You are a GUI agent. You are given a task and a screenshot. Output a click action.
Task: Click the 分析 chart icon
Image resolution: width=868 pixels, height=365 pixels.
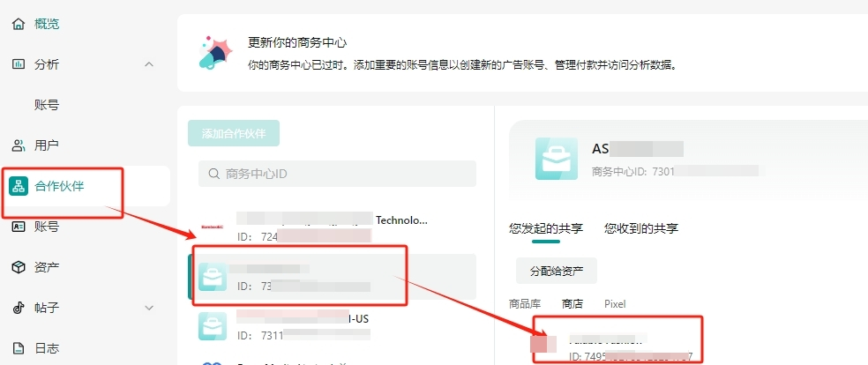(19, 64)
